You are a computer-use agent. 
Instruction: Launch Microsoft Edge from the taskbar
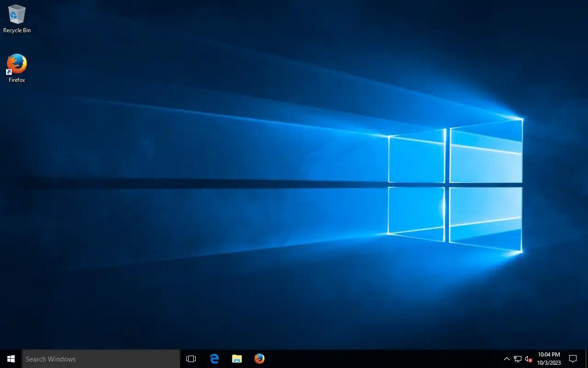coord(214,359)
